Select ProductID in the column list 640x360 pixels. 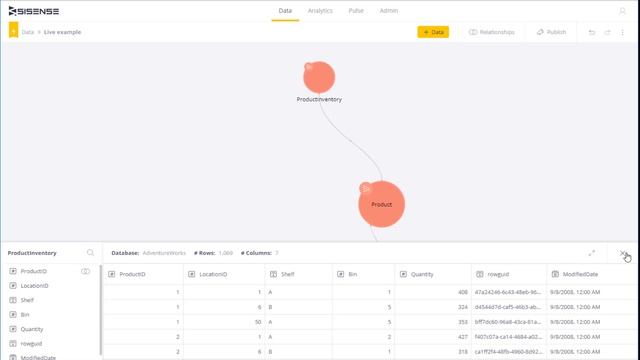[34, 271]
